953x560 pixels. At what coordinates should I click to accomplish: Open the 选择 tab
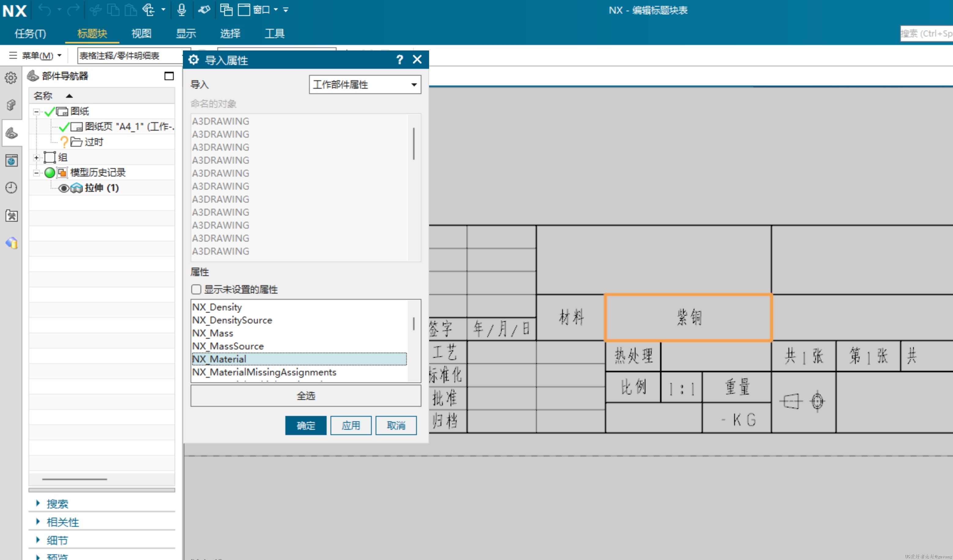(230, 34)
